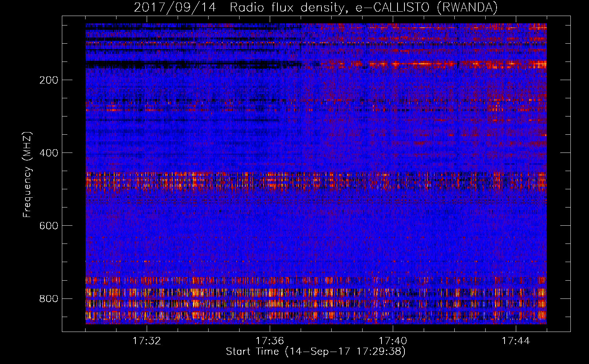The width and height of the screenshot is (589, 364).
Task: Click the 'Frequency (MHZ)' axis label
Action: click(x=27, y=175)
